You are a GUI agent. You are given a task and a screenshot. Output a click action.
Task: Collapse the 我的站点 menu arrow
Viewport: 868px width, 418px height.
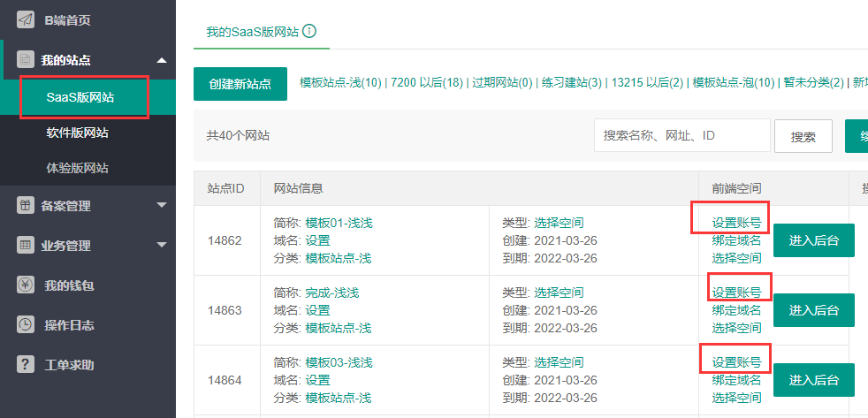(161, 60)
